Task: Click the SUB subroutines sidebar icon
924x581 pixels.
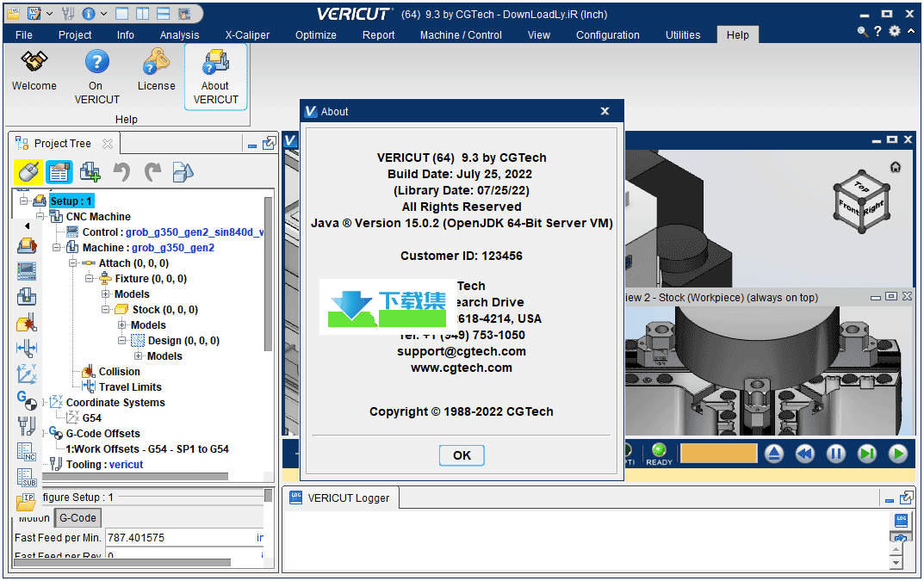Action: [x=27, y=478]
